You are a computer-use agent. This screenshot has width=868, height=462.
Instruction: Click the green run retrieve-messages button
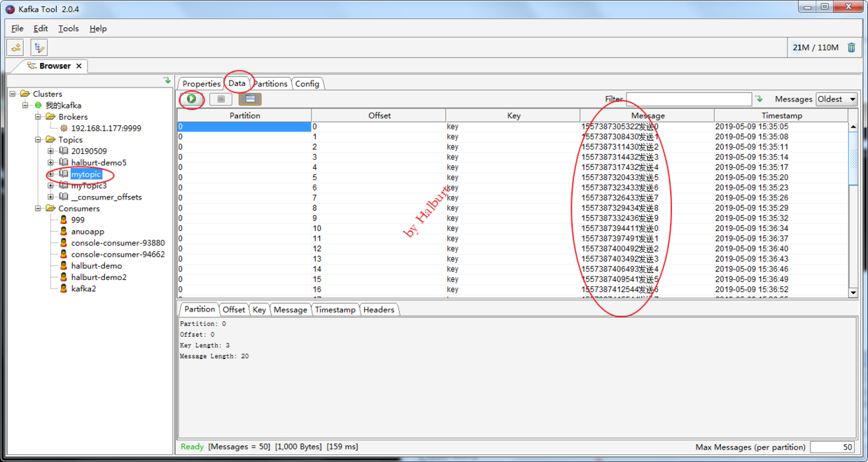click(191, 99)
